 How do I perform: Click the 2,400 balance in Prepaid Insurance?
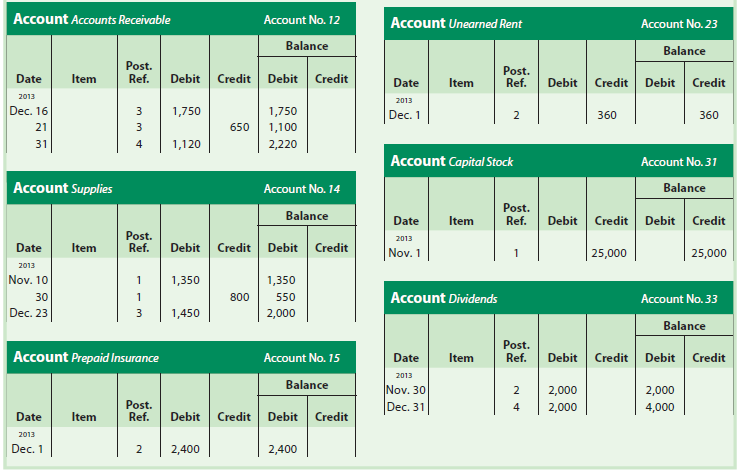pos(282,449)
